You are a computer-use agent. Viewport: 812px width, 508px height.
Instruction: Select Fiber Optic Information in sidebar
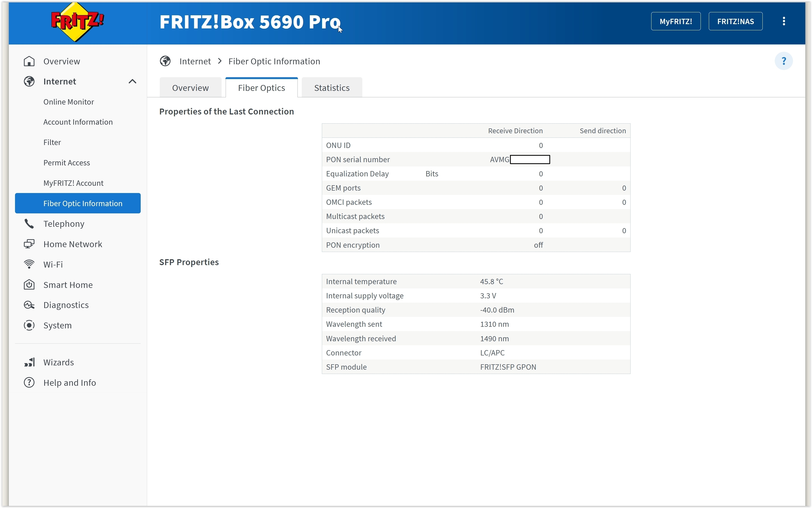click(78, 203)
